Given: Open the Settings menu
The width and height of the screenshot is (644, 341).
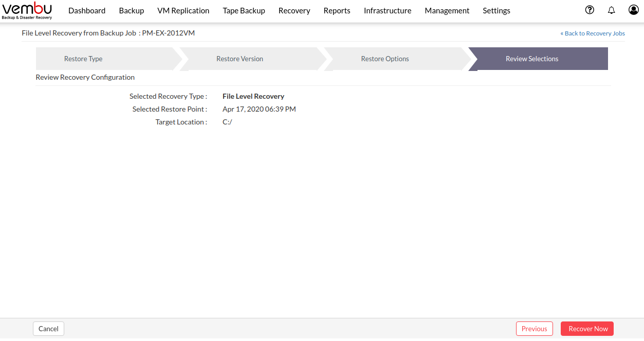Looking at the screenshot, I should (496, 10).
